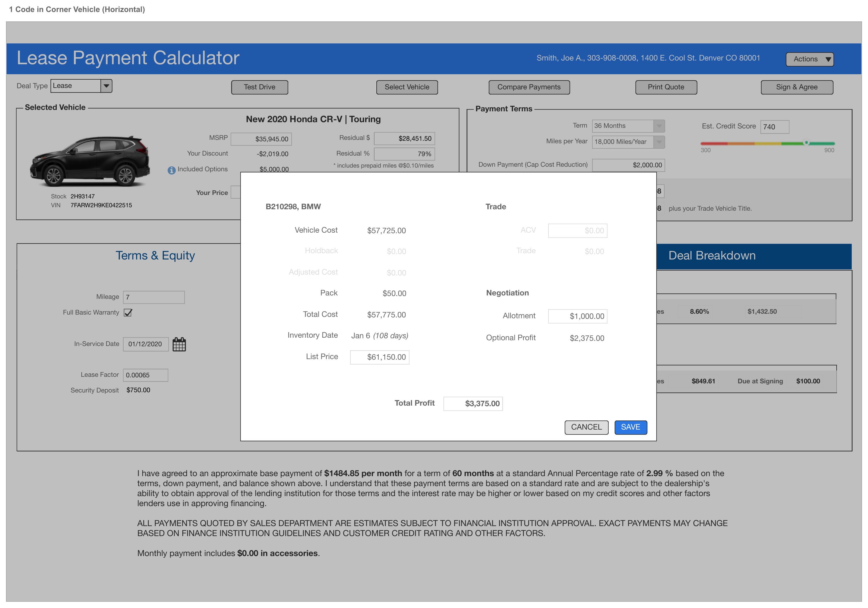
Task: Adjust the credit score slider handle
Action: tap(806, 143)
